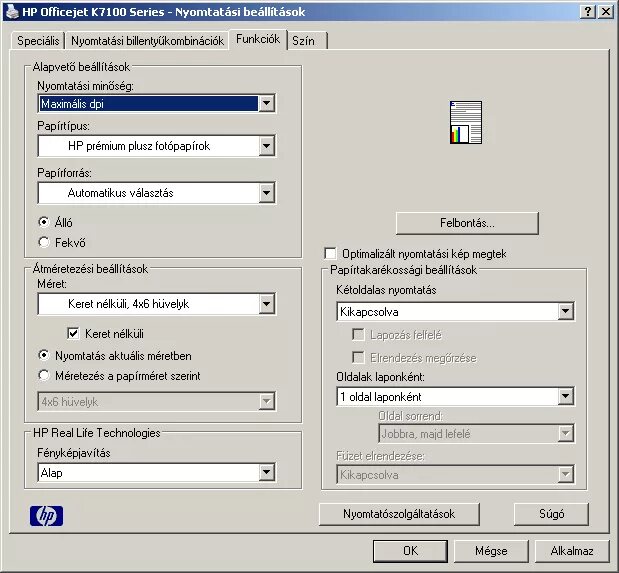
Task: Open the Fényképjavítás dropdown
Action: tap(157, 473)
